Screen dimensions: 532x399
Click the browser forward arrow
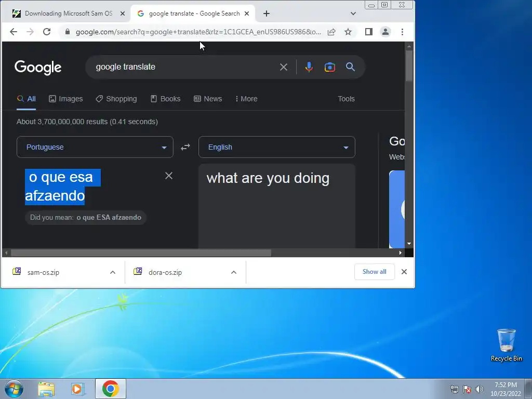tap(30, 32)
